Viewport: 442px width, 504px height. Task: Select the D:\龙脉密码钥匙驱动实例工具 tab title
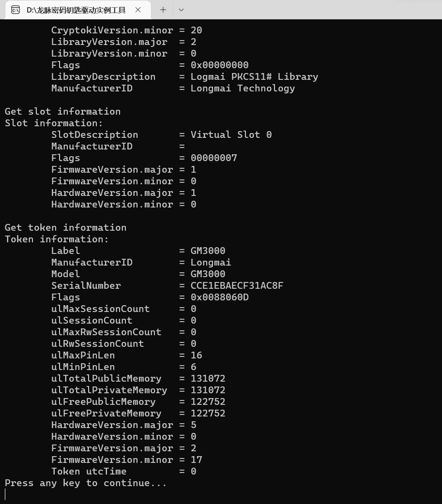coord(76,10)
